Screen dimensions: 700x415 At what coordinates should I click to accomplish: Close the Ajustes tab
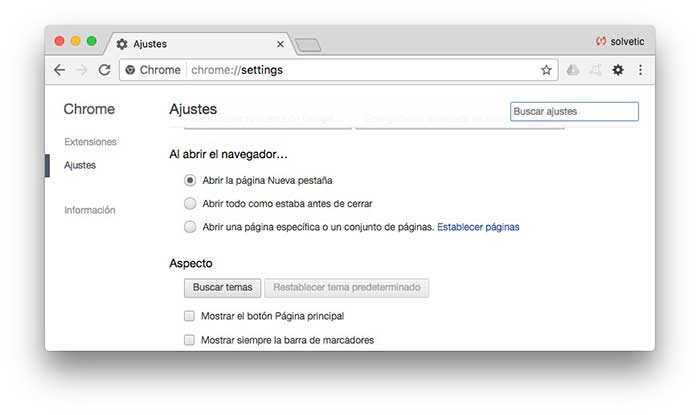click(x=280, y=44)
